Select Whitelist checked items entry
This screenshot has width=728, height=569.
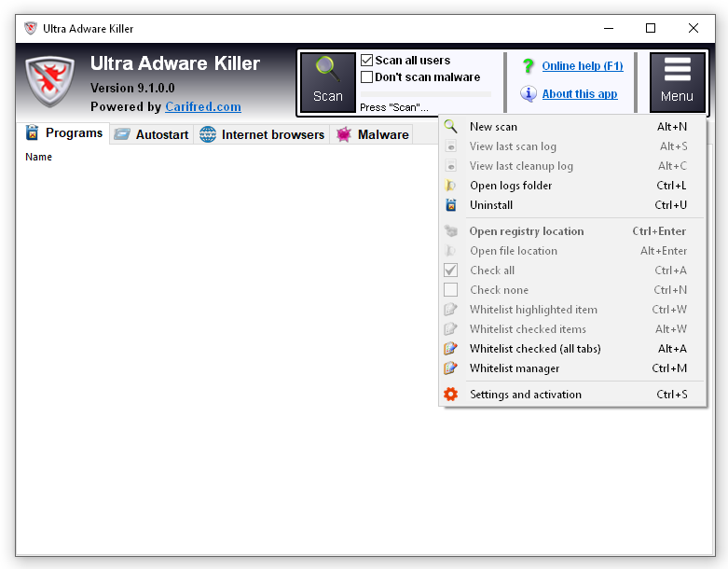572,329
